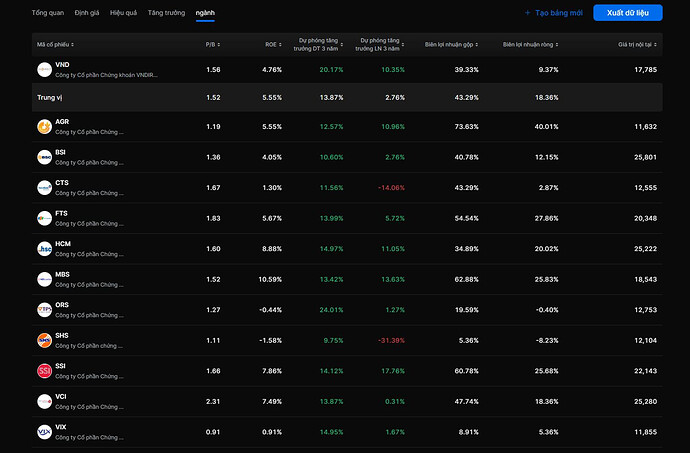Click the plus icon beside Tạo bảng mới
This screenshot has height=453, width=690.
tap(527, 13)
